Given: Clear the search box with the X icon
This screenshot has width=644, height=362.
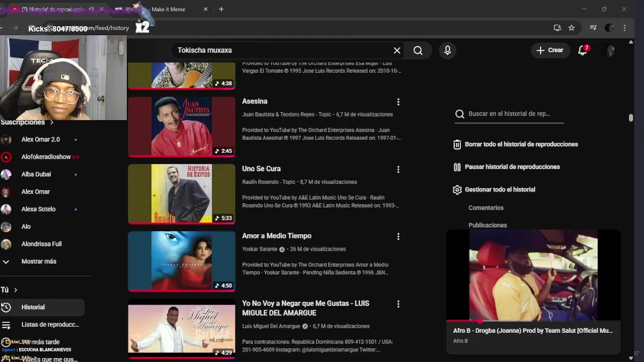Looking at the screenshot, I should (x=397, y=50).
